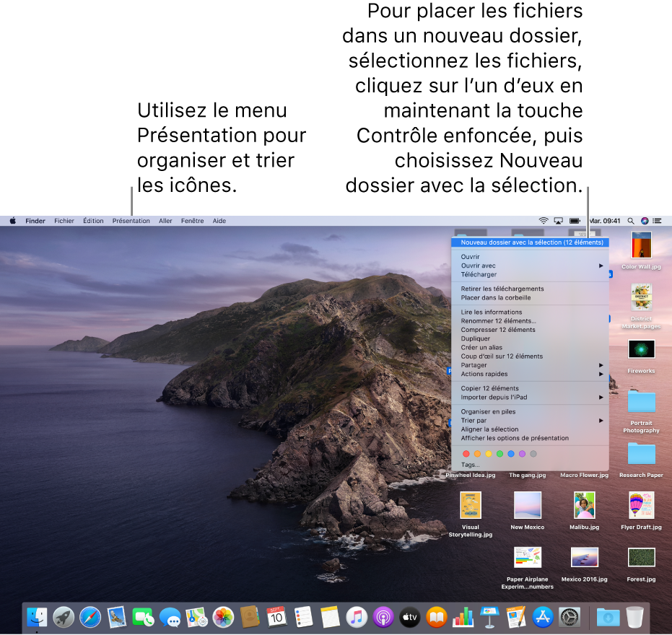
Task: Select Portrait Photography folder
Action: coord(641,411)
